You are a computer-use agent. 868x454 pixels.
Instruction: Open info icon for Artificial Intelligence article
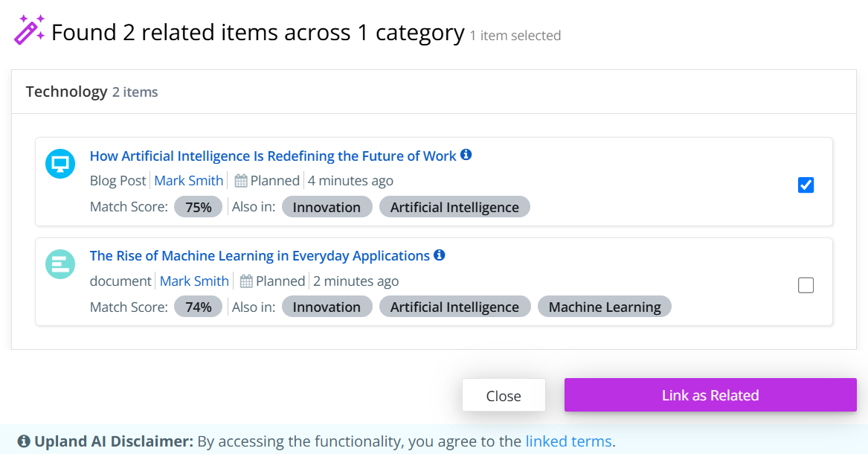466,155
